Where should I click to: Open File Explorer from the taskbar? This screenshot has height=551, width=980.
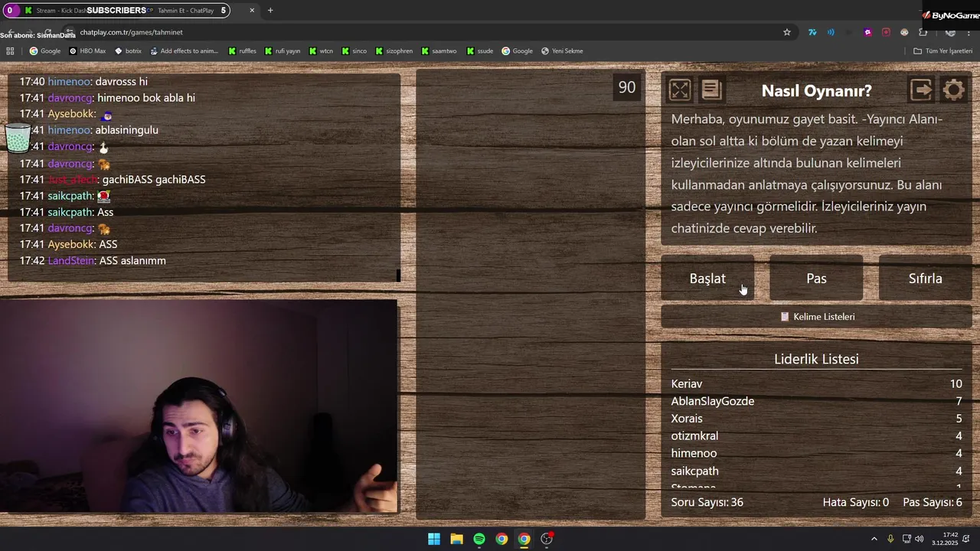coord(456,539)
